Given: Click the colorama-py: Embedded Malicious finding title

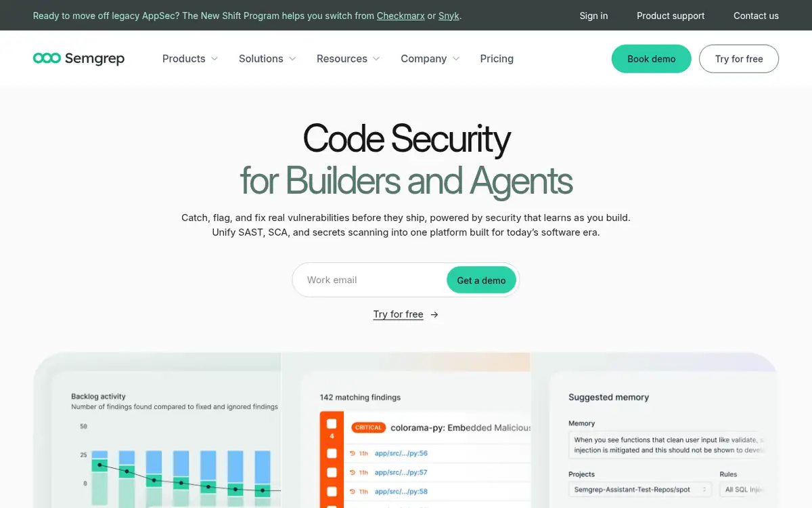Looking at the screenshot, I should 461,427.
